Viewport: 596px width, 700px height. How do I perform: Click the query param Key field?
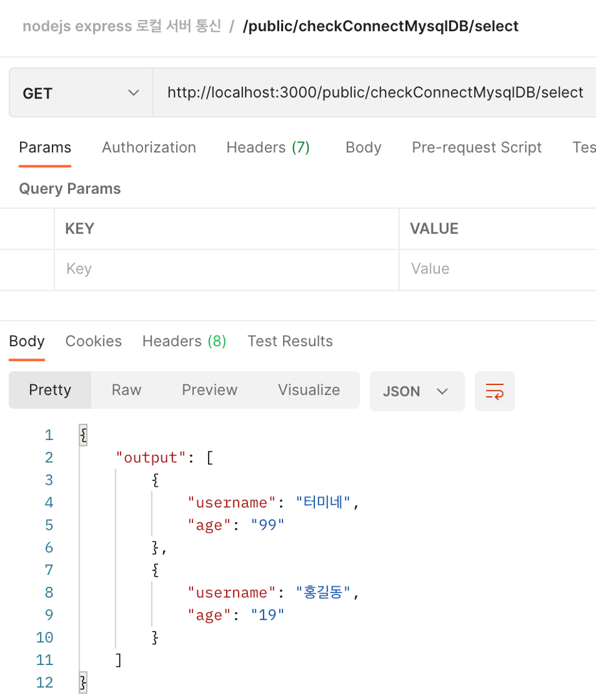pyautogui.click(x=227, y=269)
